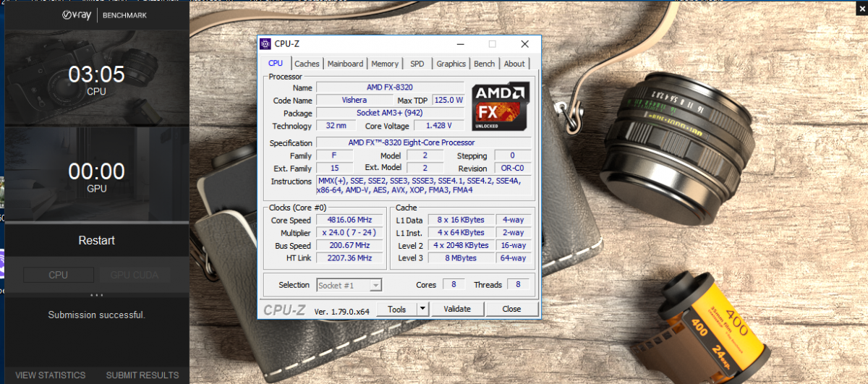Open VIEW STATISTICS link
This screenshot has height=384, width=868.
coord(51,375)
